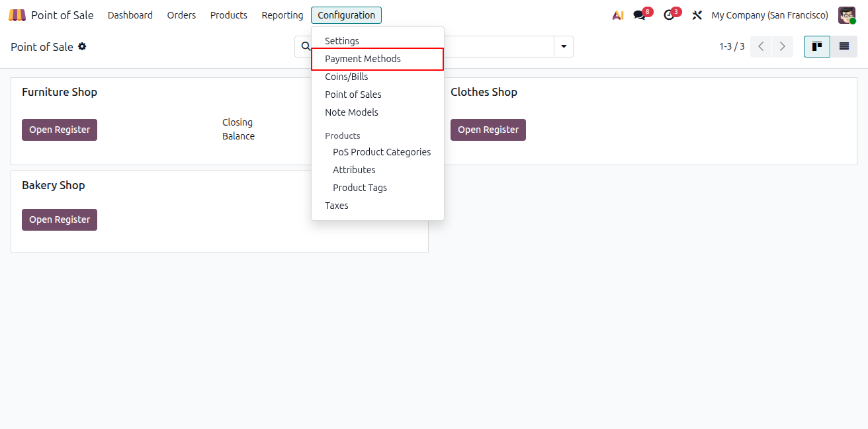
Task: Click the search magnifier icon
Action: (x=306, y=46)
